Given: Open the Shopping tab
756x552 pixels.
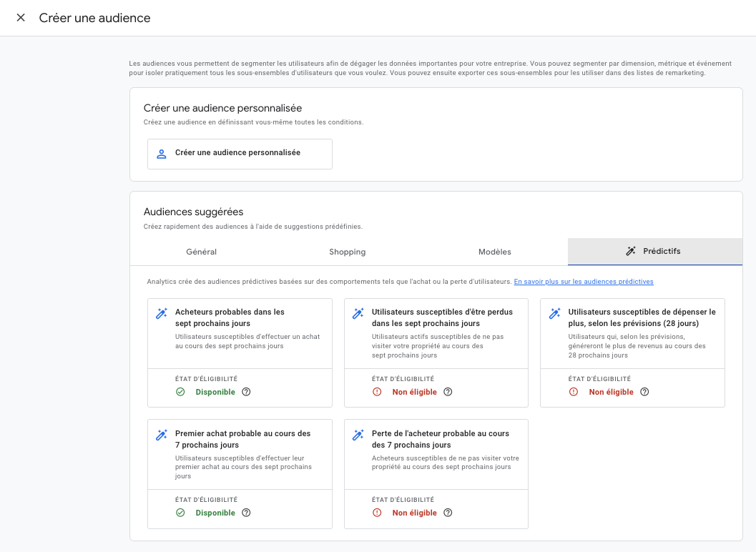Looking at the screenshot, I should [348, 252].
